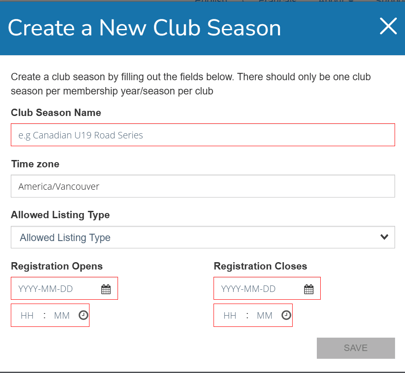
Task: Select the Time zone field showing America/Vancouver
Action: pyautogui.click(x=203, y=186)
